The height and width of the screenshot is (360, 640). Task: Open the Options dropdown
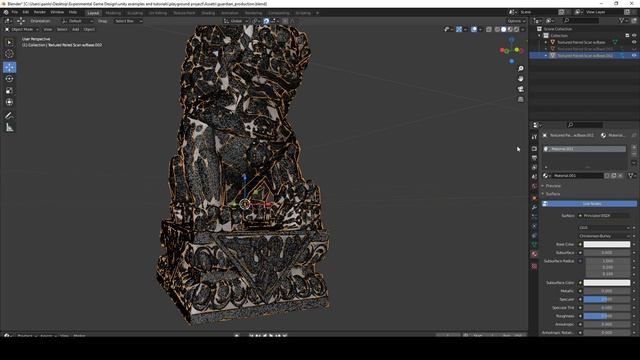516,21
